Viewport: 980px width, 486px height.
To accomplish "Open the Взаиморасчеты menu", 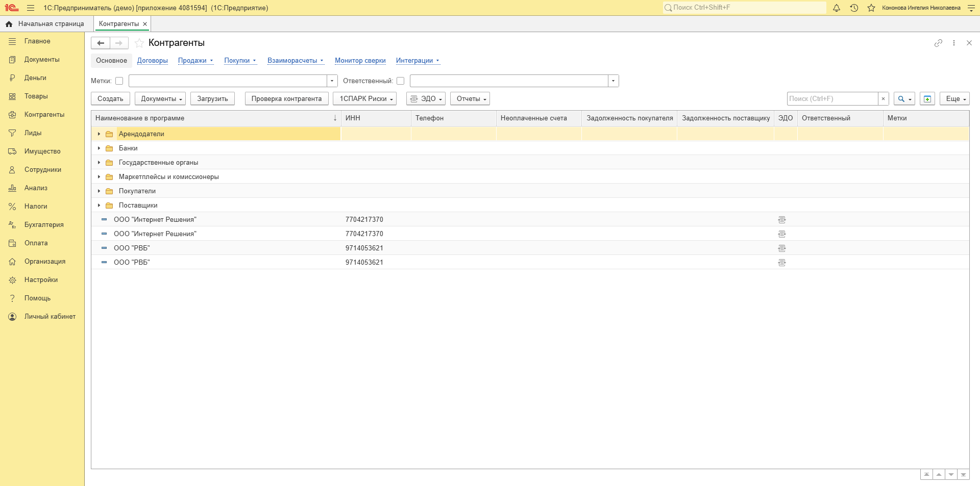I will coord(296,61).
